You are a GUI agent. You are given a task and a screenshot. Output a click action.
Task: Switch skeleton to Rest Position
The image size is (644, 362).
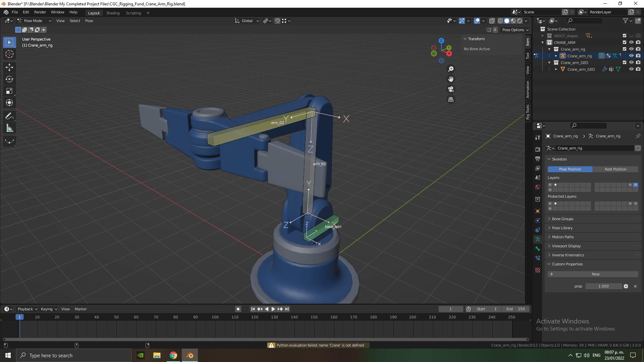615,169
